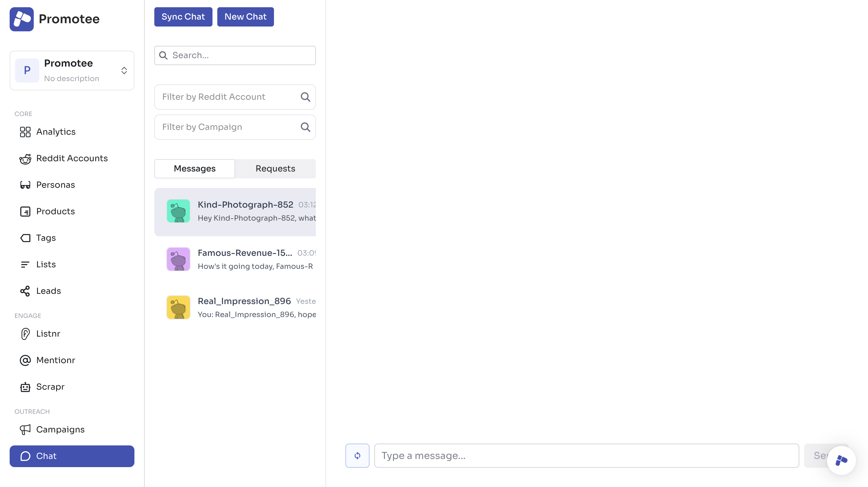This screenshot has width=868, height=487.
Task: Click the Sync Chat button
Action: pyautogui.click(x=183, y=17)
